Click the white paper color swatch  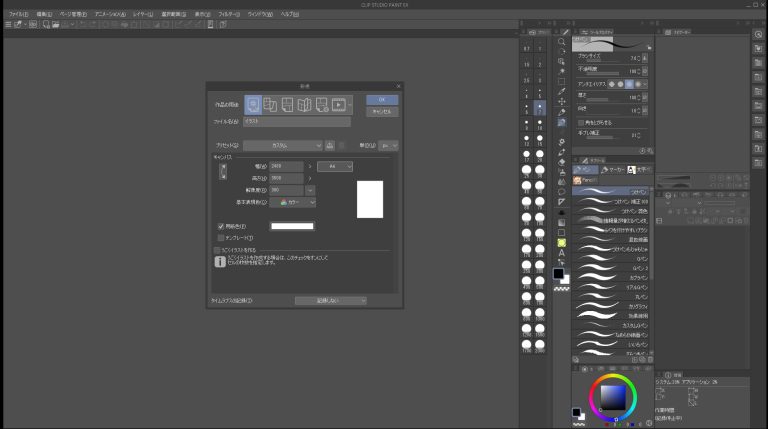pos(291,226)
